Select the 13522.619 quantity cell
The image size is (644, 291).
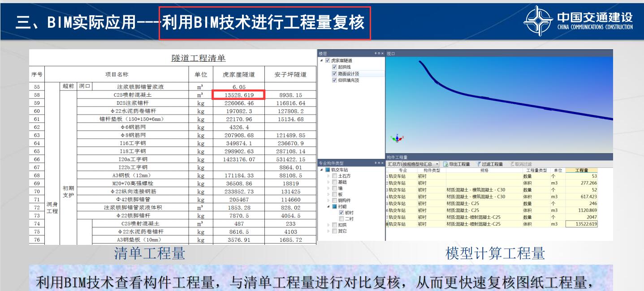pyautogui.click(x=581, y=224)
